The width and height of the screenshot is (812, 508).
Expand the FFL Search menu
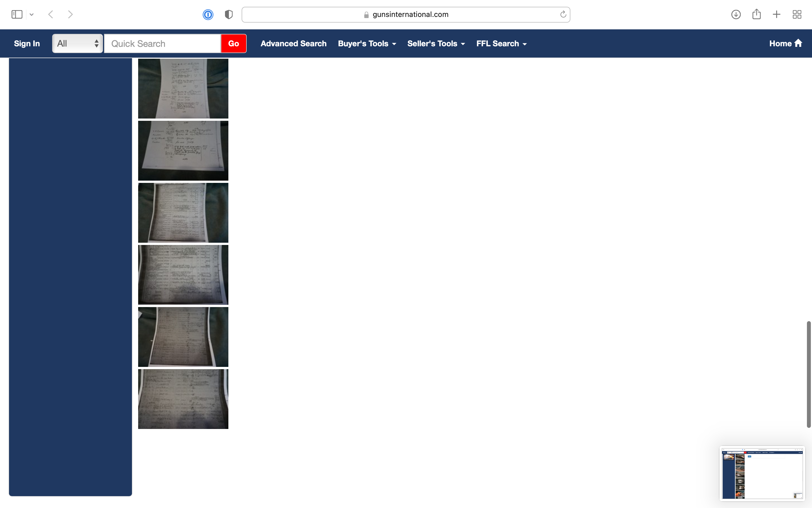coord(502,43)
